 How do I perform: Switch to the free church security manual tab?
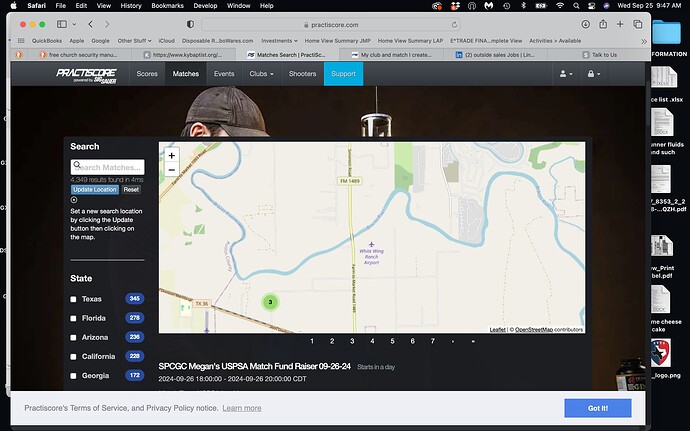(x=79, y=55)
